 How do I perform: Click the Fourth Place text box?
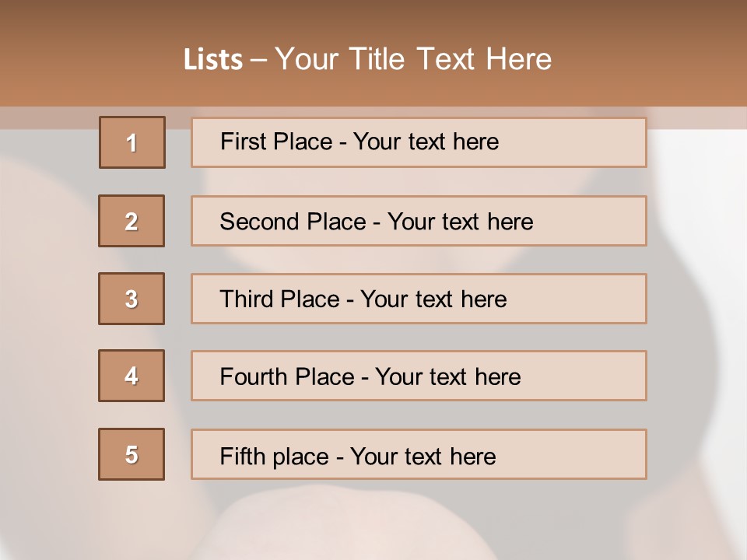(419, 376)
